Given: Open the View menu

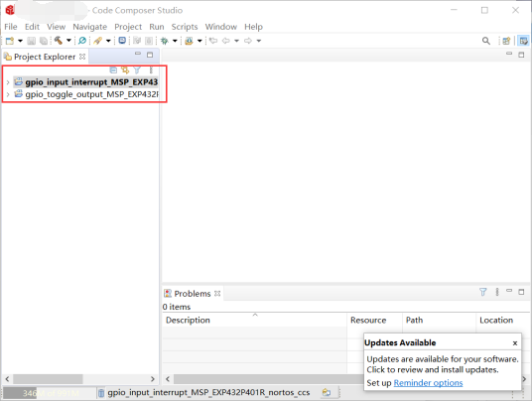Looking at the screenshot, I should [56, 27].
